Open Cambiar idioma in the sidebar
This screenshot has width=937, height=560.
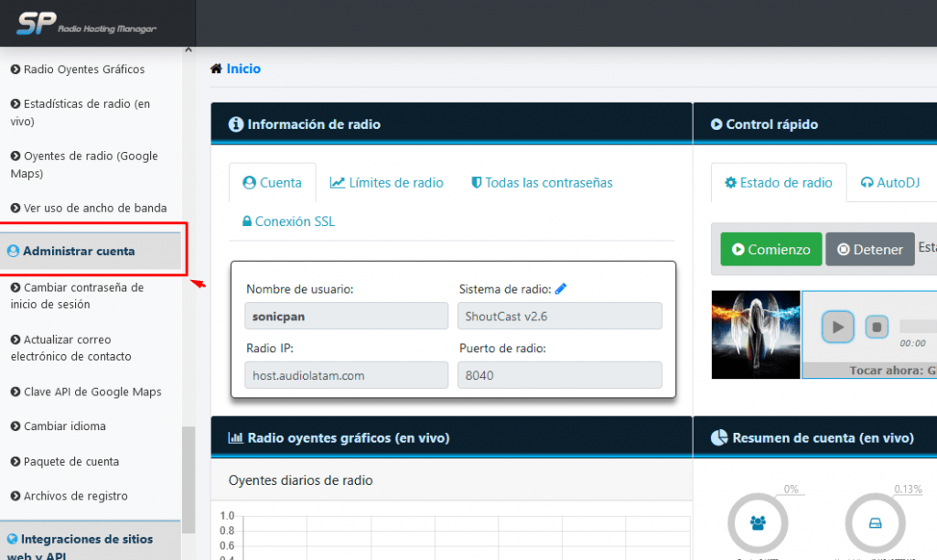(x=64, y=426)
